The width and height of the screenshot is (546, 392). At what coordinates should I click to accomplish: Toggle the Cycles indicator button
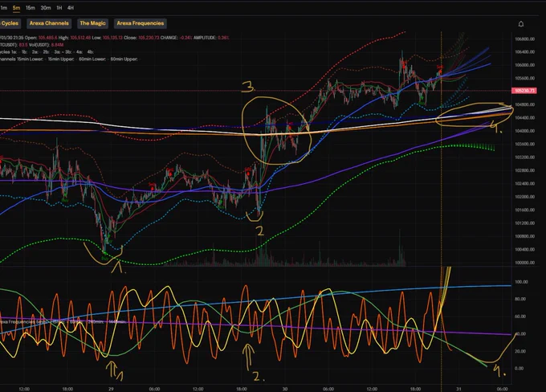pos(10,23)
